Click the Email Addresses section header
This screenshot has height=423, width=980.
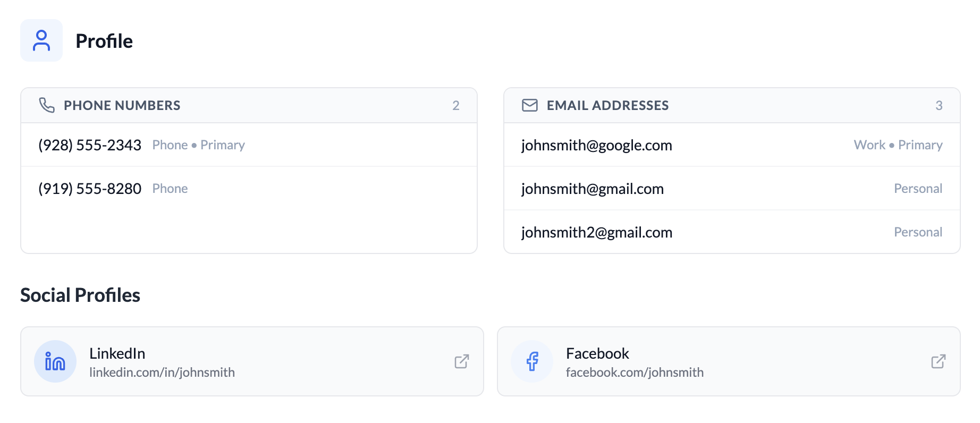tap(607, 105)
